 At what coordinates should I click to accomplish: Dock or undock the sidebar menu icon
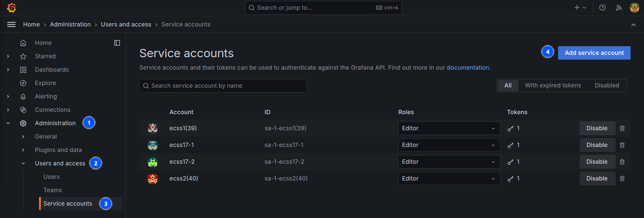click(x=117, y=43)
